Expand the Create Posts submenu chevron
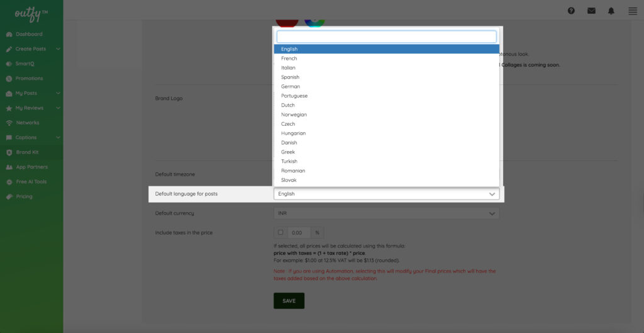Screen dimensions: 644x333 [x=58, y=49]
